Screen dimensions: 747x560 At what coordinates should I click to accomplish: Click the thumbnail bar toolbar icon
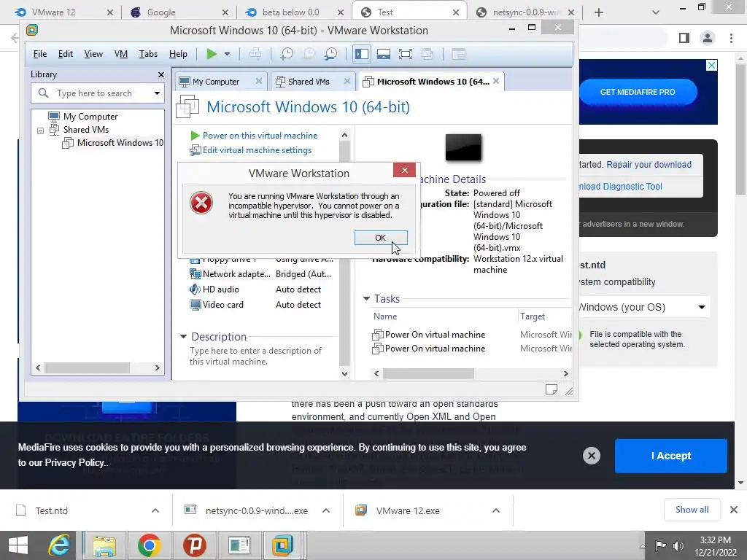pos(384,54)
